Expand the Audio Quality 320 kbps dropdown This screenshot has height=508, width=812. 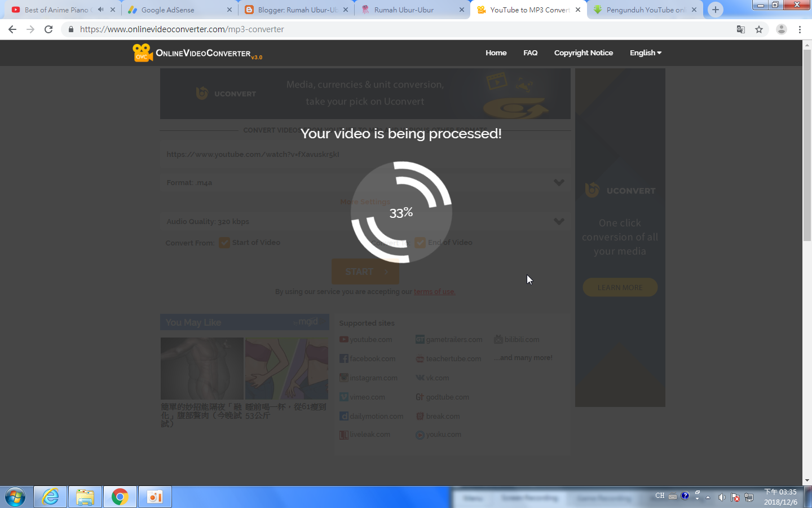(558, 221)
